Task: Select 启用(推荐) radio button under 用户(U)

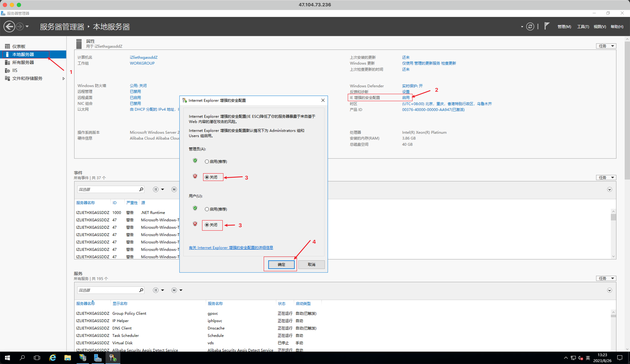Action: click(x=207, y=209)
